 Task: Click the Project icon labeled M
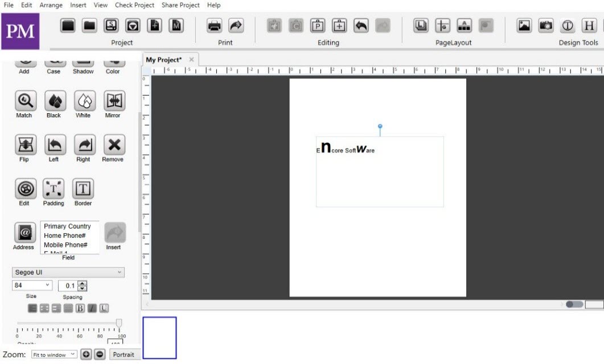coord(176,26)
